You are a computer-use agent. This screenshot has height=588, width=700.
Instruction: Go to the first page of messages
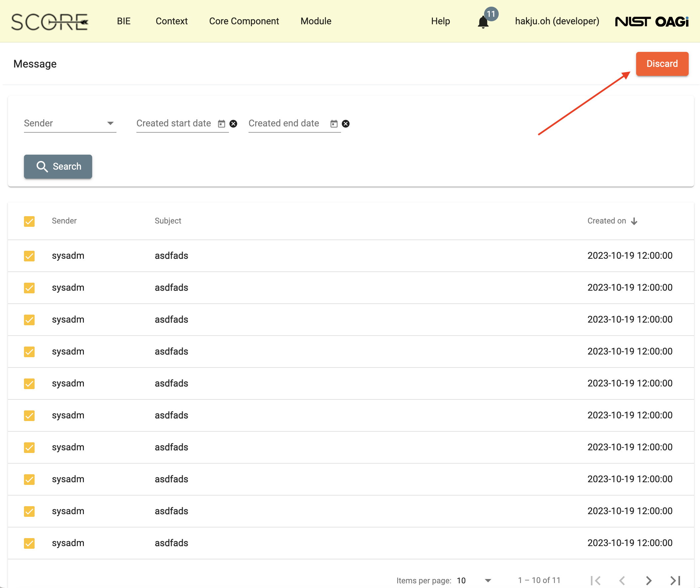click(x=596, y=580)
